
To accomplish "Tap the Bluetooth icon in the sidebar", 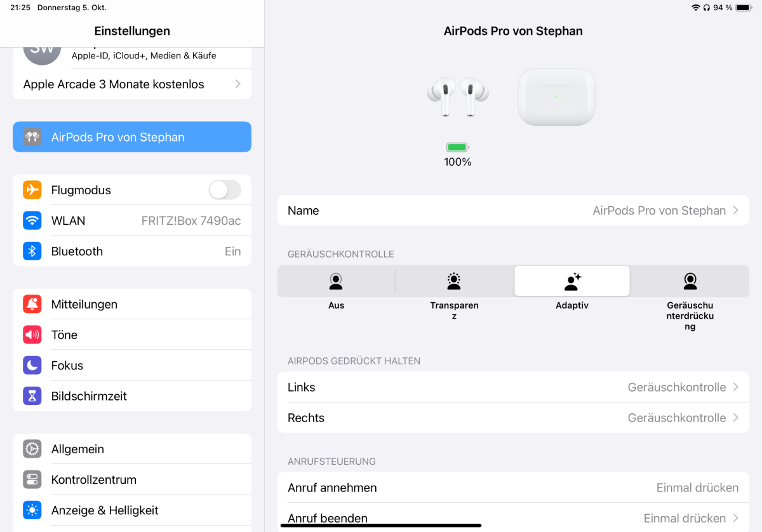I will click(x=32, y=251).
